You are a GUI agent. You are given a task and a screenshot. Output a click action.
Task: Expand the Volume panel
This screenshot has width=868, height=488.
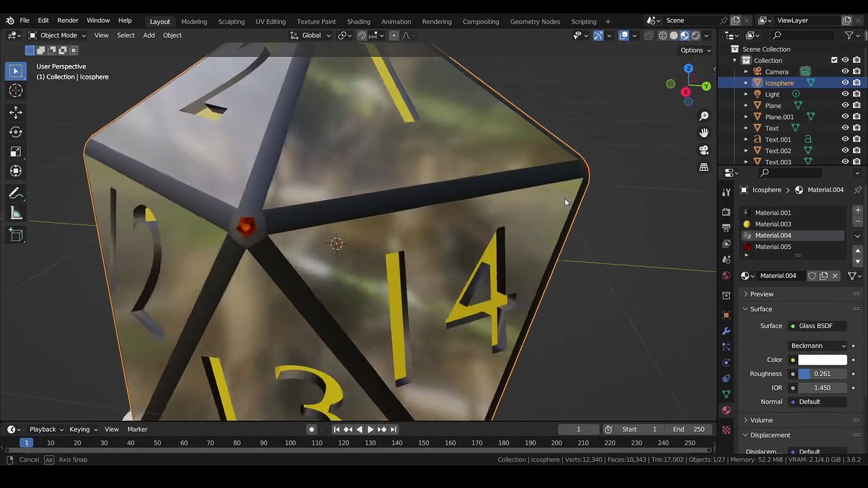(761, 420)
